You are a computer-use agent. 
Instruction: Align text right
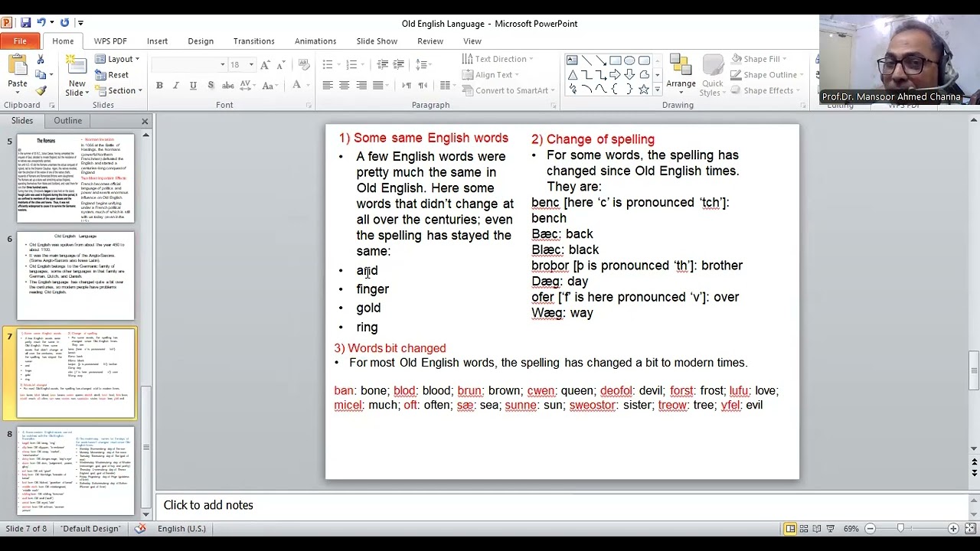coord(361,86)
